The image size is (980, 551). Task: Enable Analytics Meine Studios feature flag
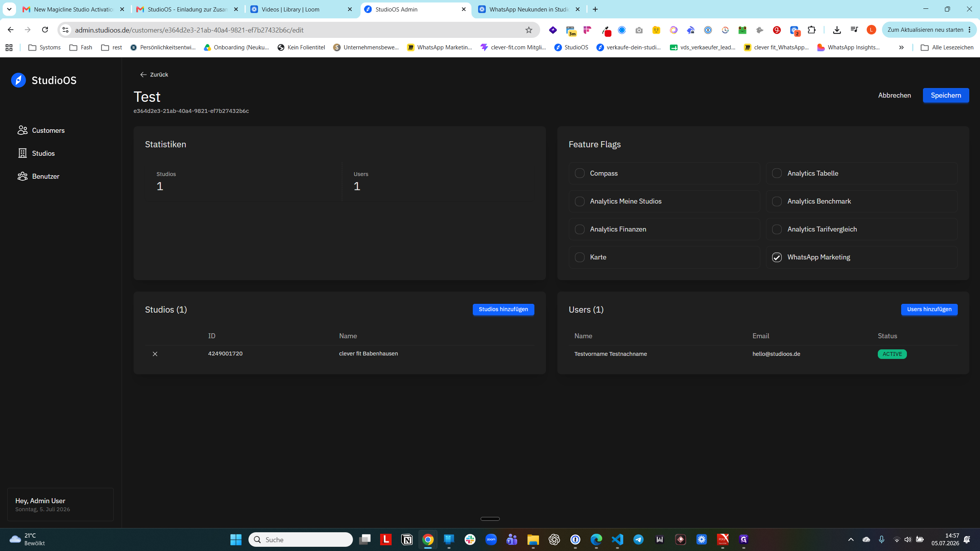580,201
